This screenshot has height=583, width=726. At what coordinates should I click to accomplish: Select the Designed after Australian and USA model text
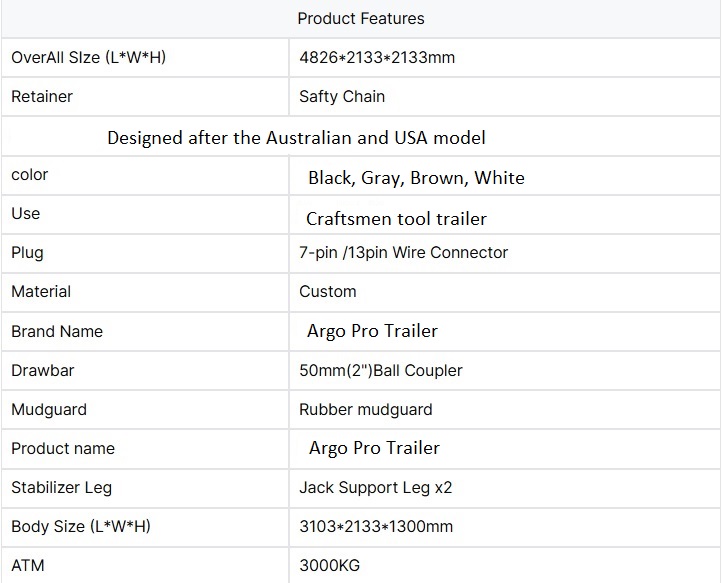(x=296, y=137)
